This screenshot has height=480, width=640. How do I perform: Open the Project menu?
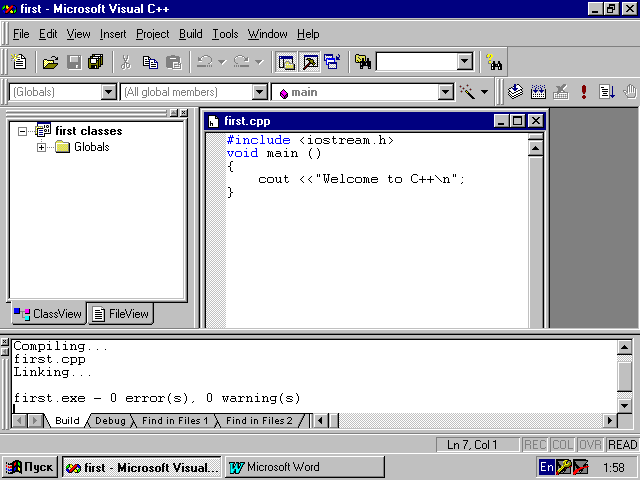[x=153, y=34]
